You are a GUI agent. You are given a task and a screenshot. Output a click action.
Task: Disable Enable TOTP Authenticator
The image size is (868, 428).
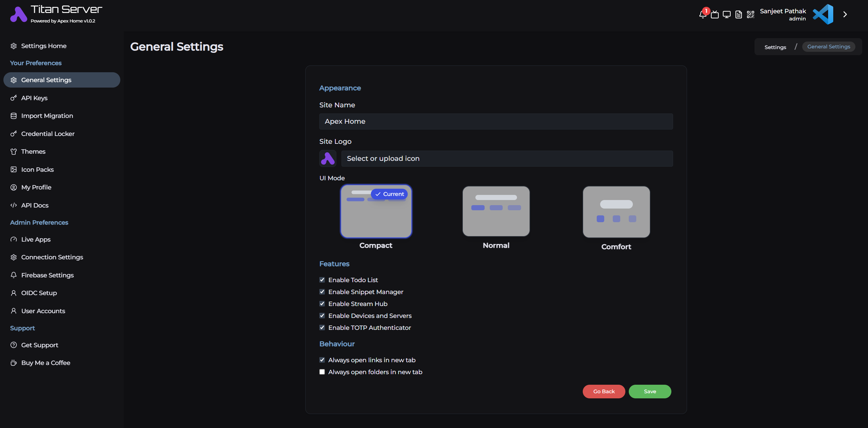point(322,327)
